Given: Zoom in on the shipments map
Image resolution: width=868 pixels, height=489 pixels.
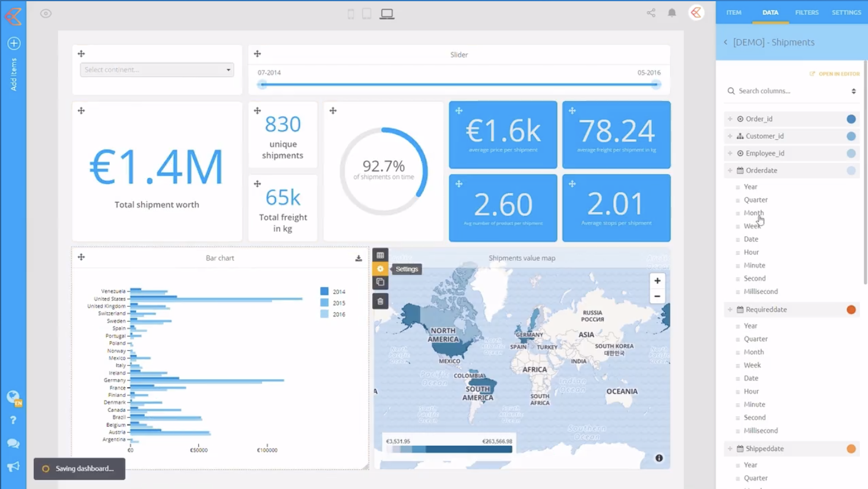Looking at the screenshot, I should click(657, 281).
